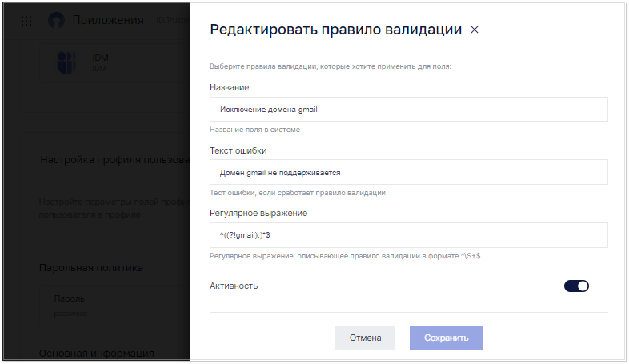This screenshot has width=629, height=364.
Task: Click the hint text Название поля в системе
Action: [x=254, y=130]
